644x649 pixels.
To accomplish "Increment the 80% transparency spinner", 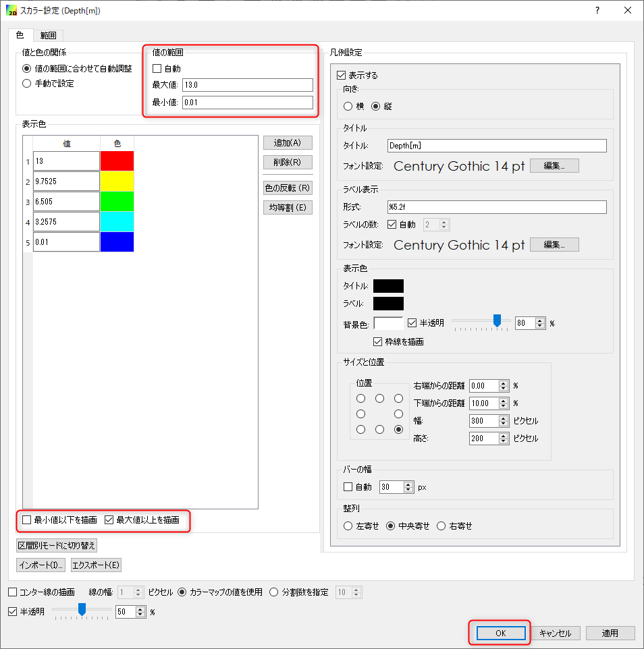I will (539, 320).
